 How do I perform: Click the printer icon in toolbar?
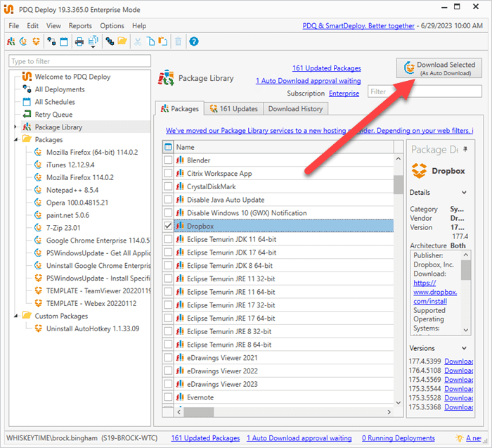click(x=79, y=41)
